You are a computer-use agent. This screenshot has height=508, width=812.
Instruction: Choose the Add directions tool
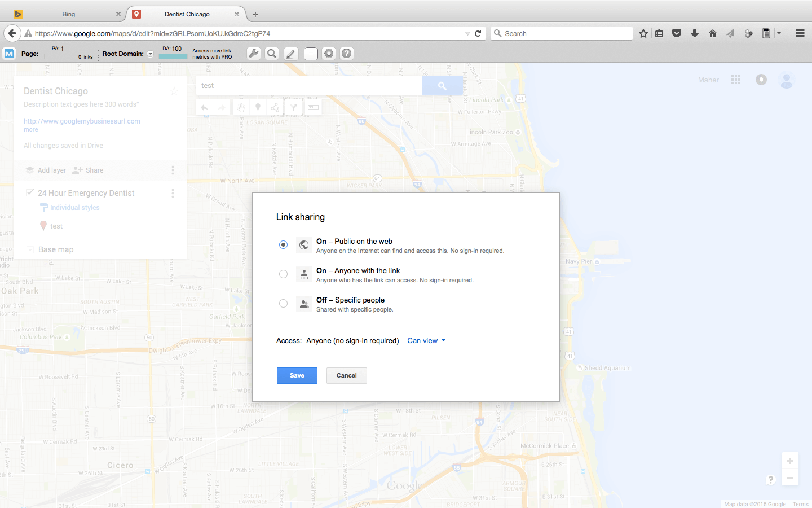tap(294, 107)
